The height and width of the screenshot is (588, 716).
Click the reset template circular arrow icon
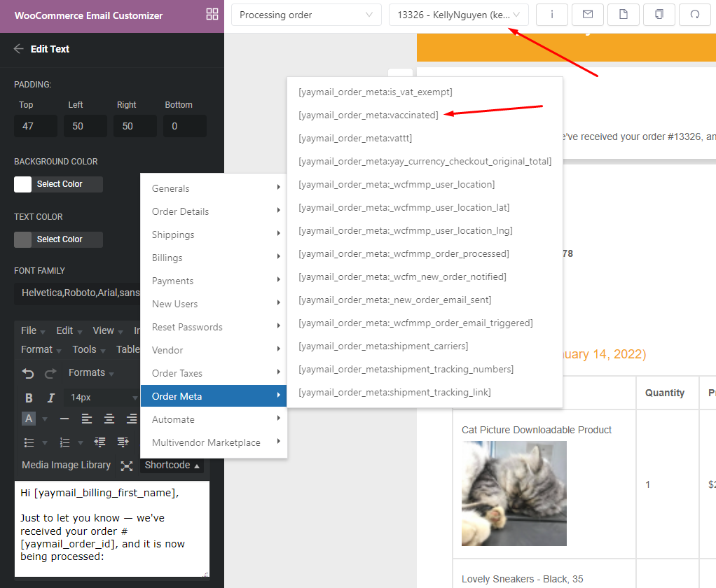point(694,15)
